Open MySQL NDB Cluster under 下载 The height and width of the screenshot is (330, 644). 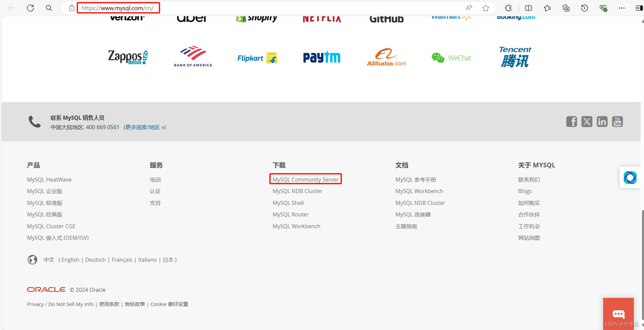(297, 191)
